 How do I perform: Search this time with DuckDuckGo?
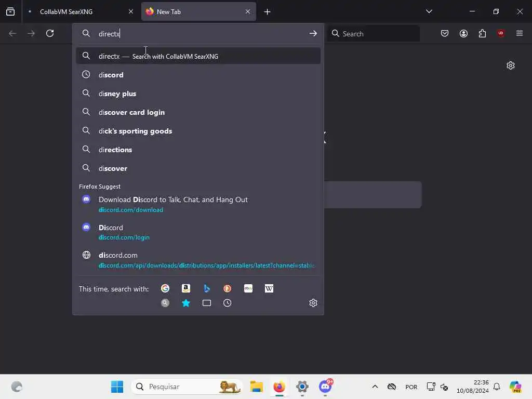coord(228,288)
